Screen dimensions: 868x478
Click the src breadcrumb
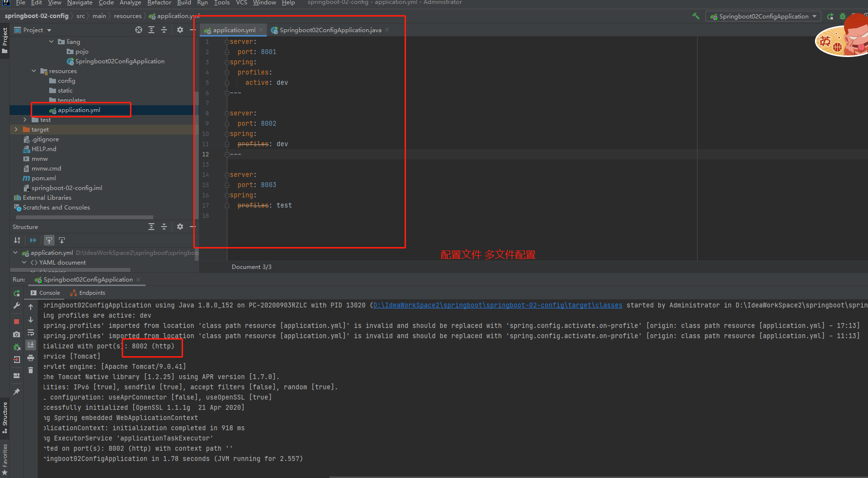pyautogui.click(x=80, y=16)
